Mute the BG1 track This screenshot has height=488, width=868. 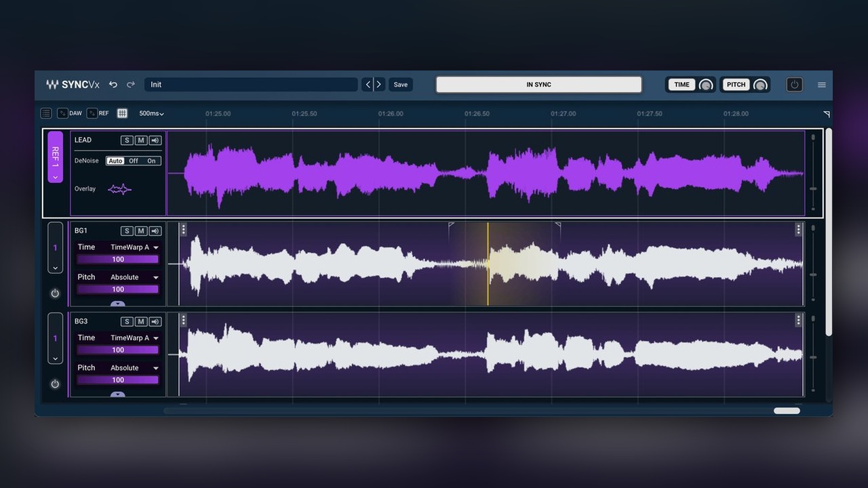pos(141,231)
